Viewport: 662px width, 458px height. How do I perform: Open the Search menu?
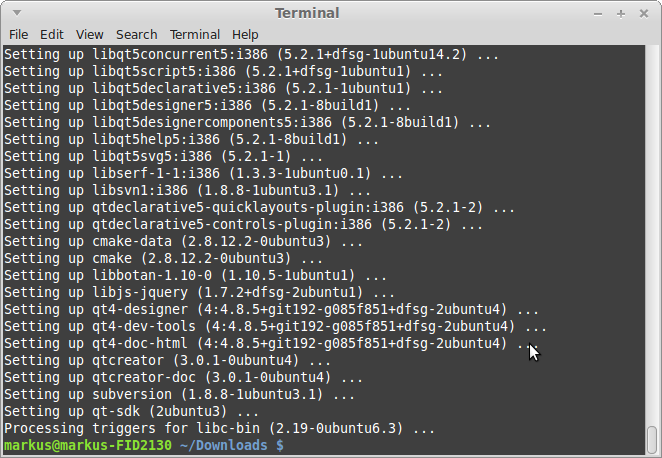(136, 34)
